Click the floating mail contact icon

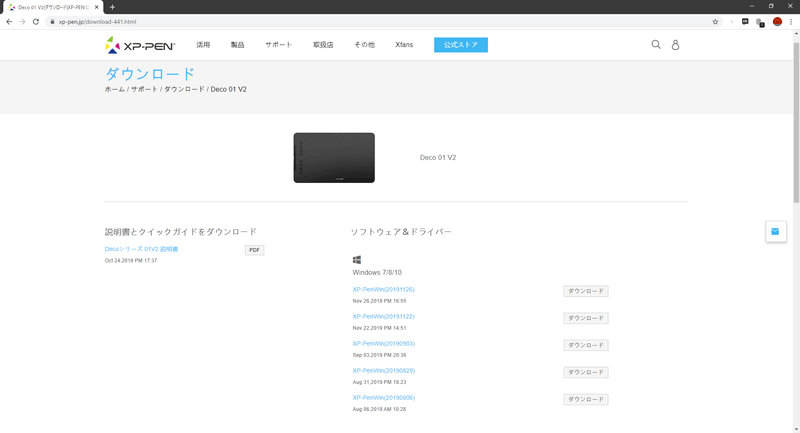tap(776, 232)
